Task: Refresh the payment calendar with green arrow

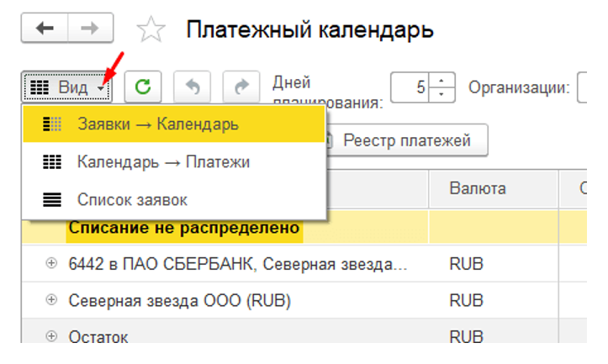Action: [143, 87]
